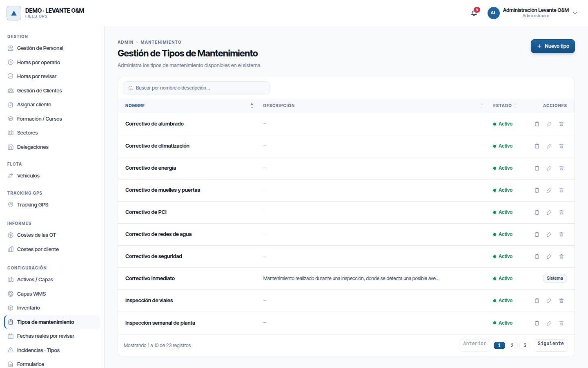Image resolution: width=588 pixels, height=368 pixels.
Task: Select the Correctivo de seguridad name text
Action: pos(154,256)
